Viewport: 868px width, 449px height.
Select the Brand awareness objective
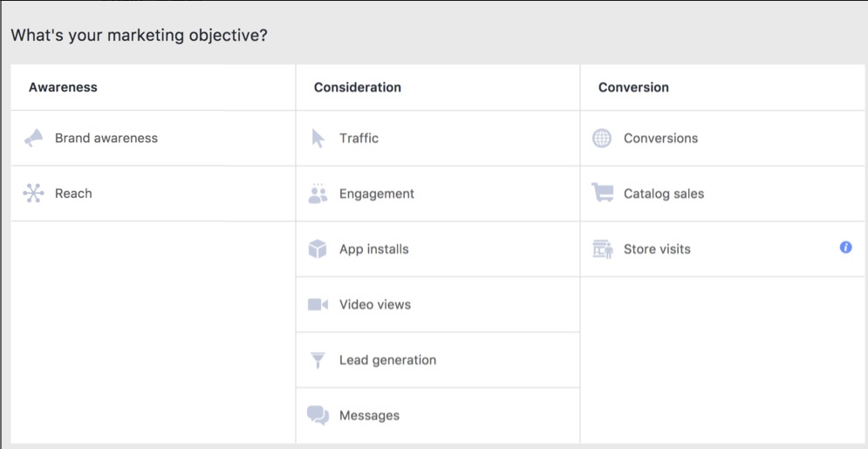(x=154, y=139)
